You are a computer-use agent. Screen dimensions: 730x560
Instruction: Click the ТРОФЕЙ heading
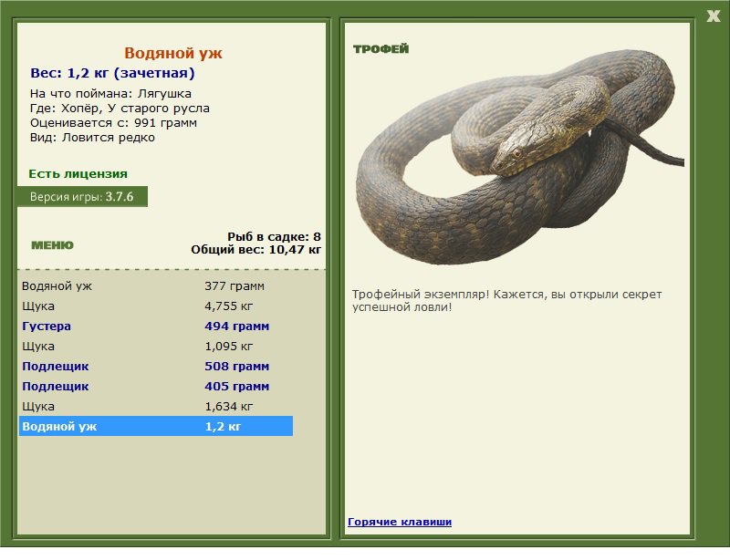(x=381, y=49)
